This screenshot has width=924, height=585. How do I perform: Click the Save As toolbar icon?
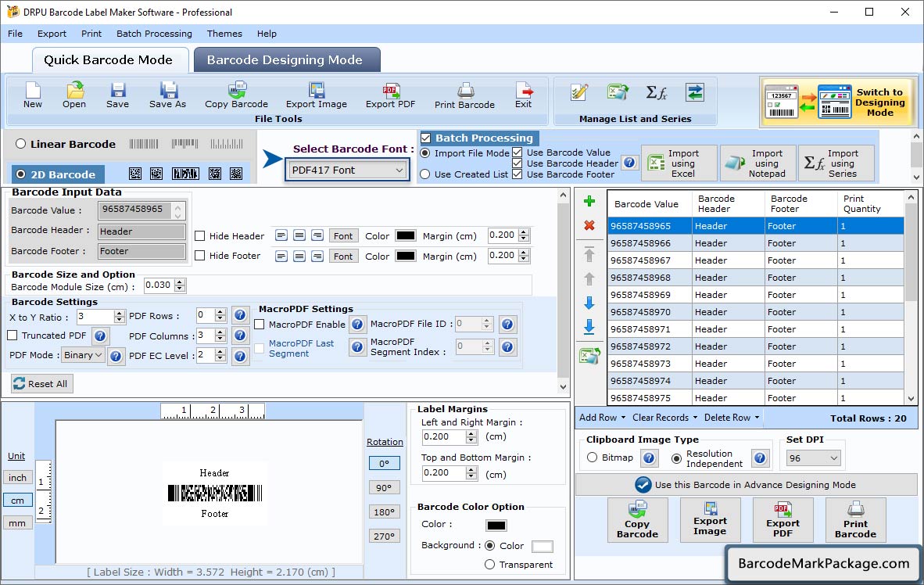pos(167,95)
